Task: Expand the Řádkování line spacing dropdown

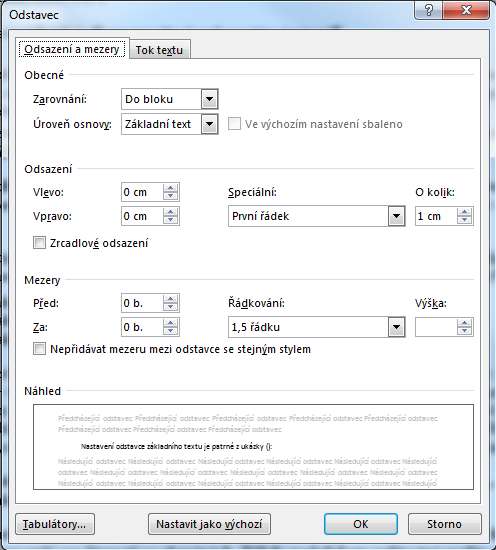Action: click(396, 327)
